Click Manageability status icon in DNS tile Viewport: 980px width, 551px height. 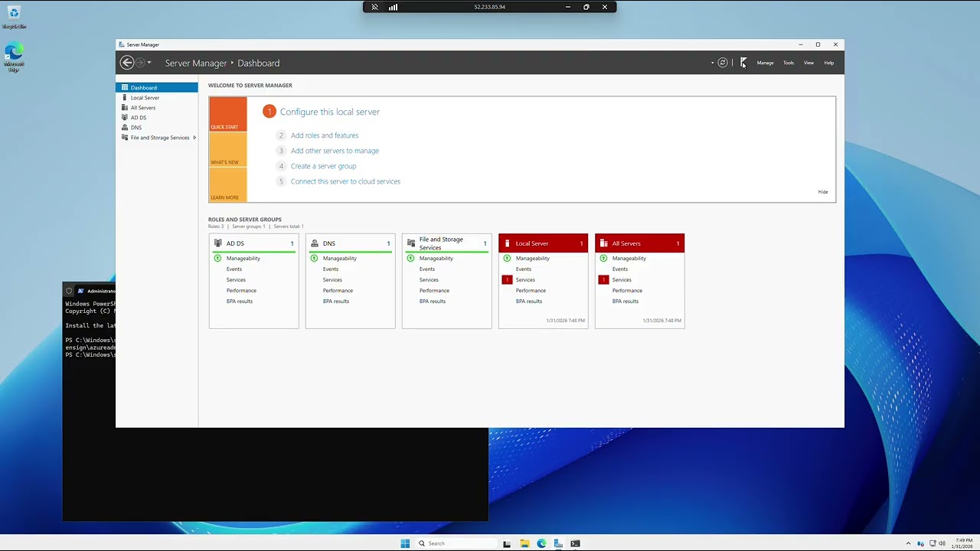[x=315, y=258]
